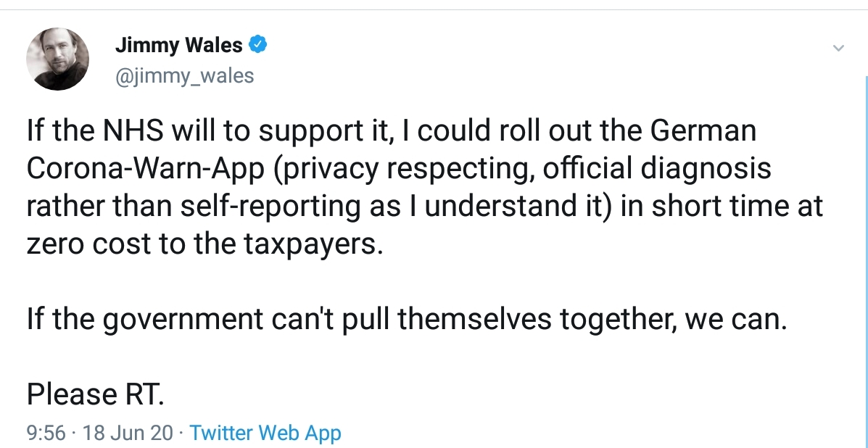Open Jimmy Wales profile photo avatar

pyautogui.click(x=57, y=59)
